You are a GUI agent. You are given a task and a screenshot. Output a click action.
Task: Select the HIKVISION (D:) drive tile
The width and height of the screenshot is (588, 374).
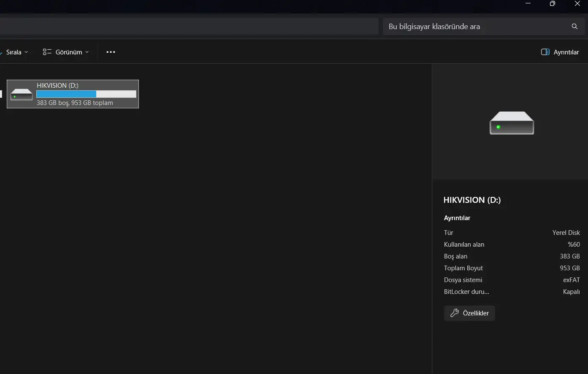pyautogui.click(x=73, y=94)
